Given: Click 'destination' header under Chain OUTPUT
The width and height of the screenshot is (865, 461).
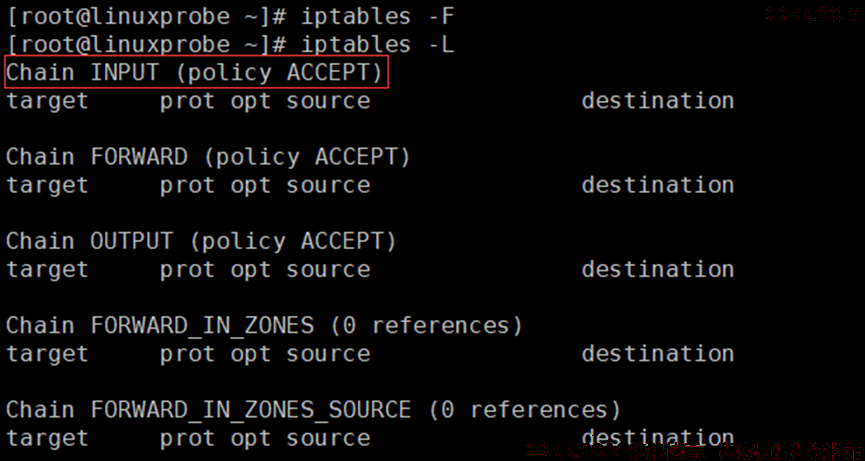Looking at the screenshot, I should [658, 270].
